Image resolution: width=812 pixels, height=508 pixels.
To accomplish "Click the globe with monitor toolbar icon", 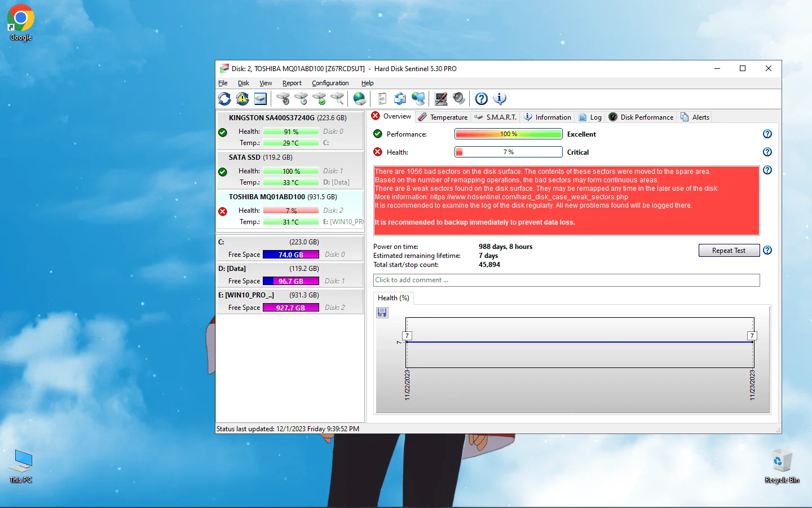I will (418, 99).
